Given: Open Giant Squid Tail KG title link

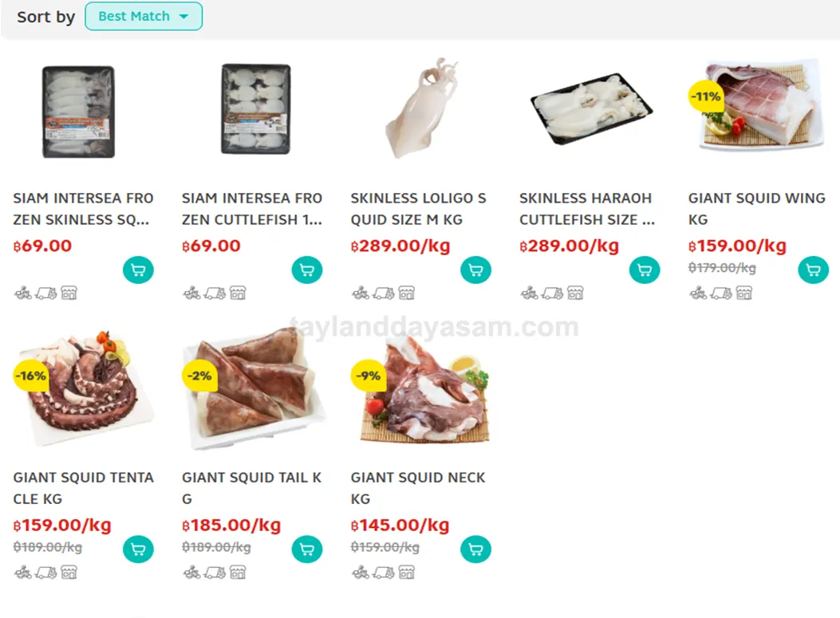Looking at the screenshot, I should [251, 488].
